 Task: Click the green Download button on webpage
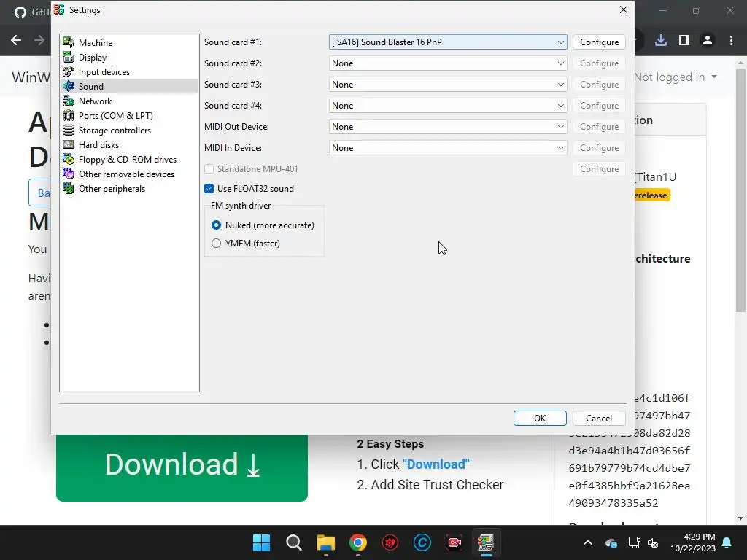click(182, 467)
